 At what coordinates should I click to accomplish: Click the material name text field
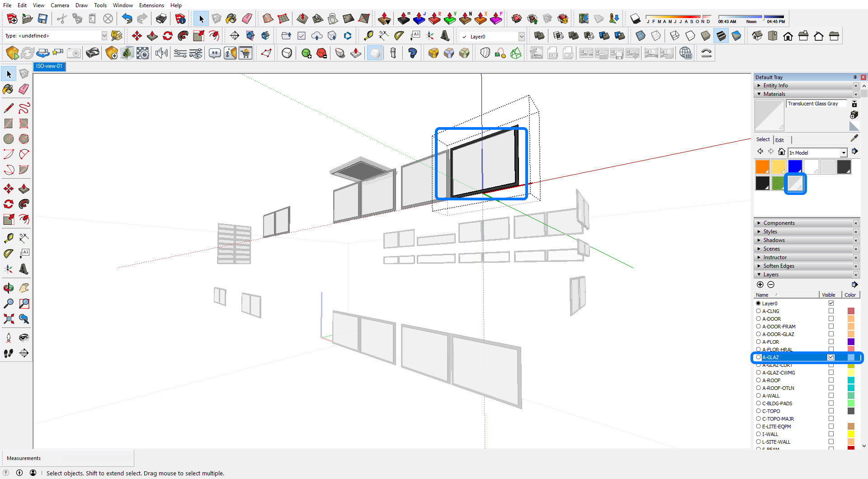click(816, 104)
